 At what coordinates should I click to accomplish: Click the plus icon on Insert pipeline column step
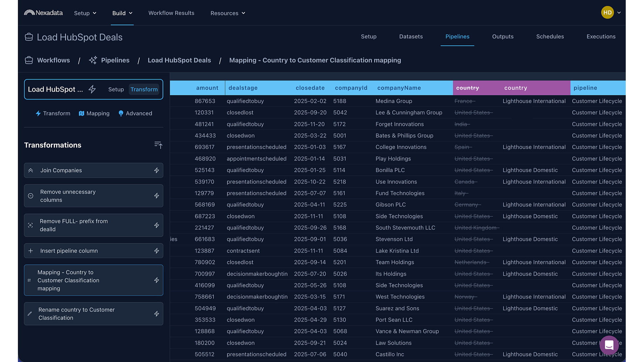pyautogui.click(x=31, y=251)
